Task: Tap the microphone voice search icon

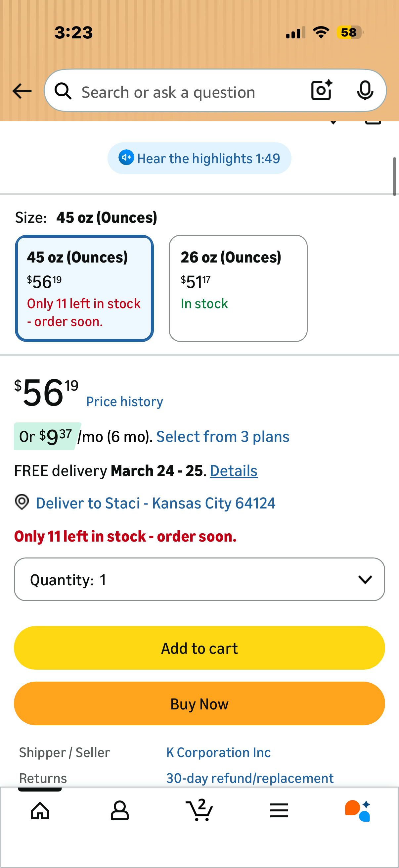Action: pos(365,91)
